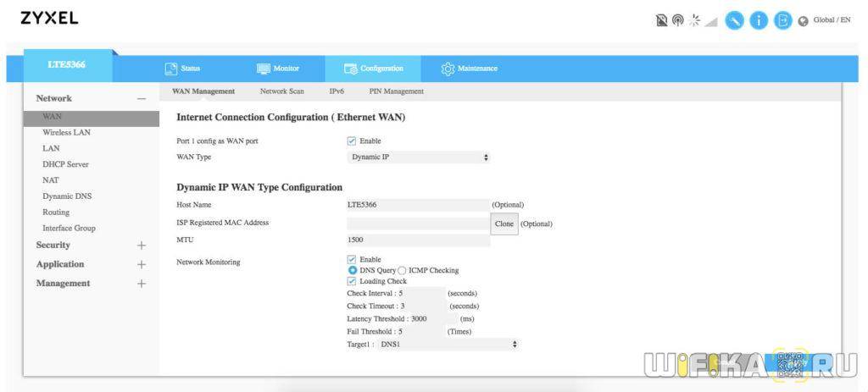Uncheck Port 1 WAN port Enable checkbox
868x392 pixels.
pyautogui.click(x=352, y=141)
